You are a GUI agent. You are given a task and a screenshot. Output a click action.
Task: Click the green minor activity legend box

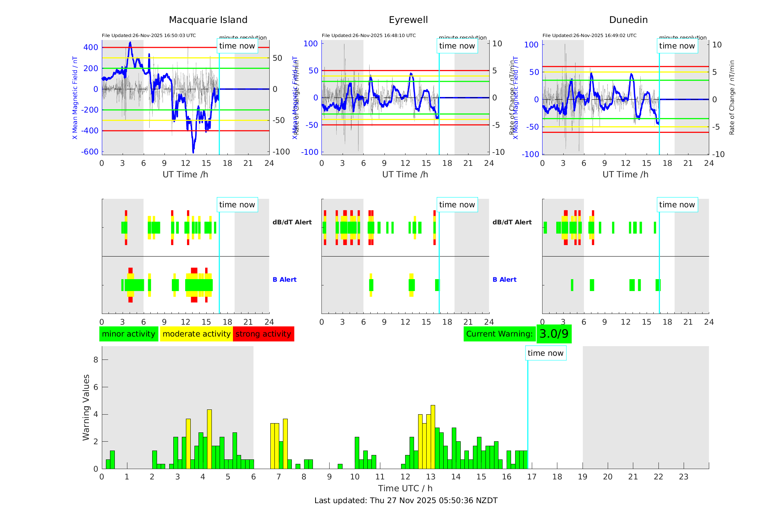[x=129, y=334]
